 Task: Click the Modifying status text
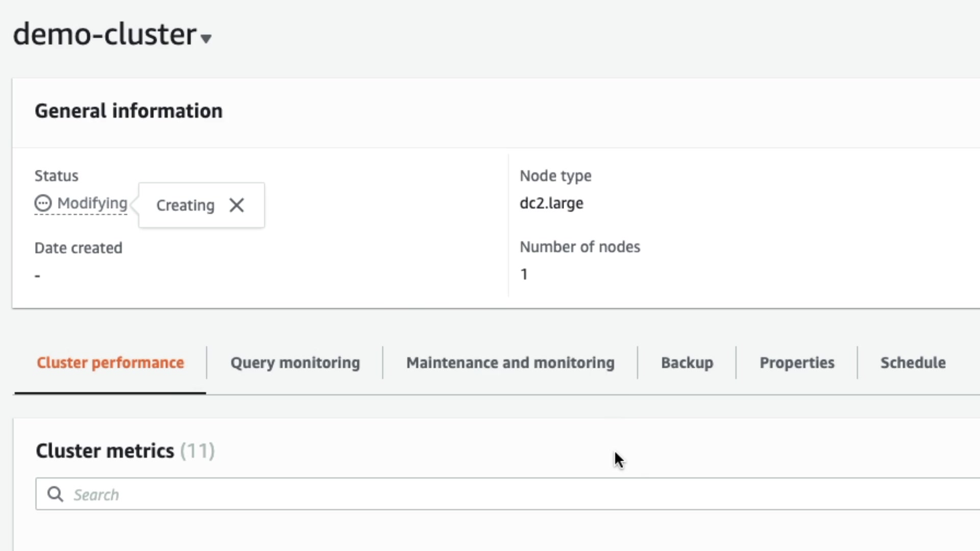[92, 203]
